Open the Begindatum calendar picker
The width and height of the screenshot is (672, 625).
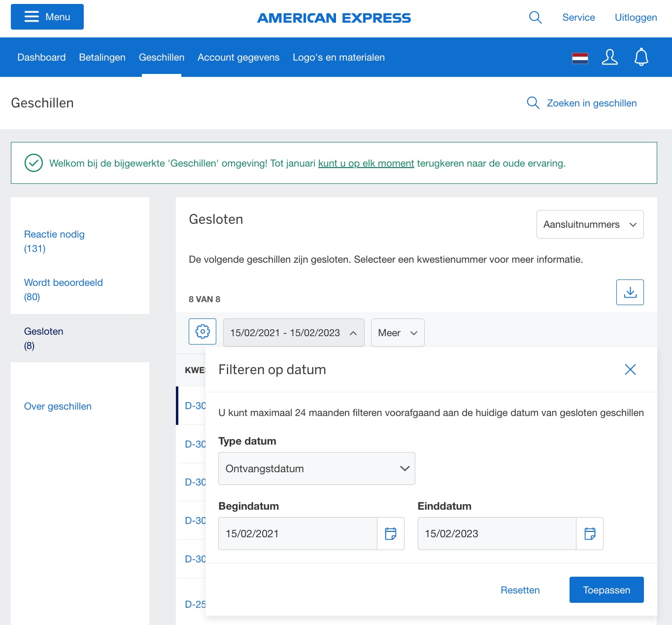point(391,533)
